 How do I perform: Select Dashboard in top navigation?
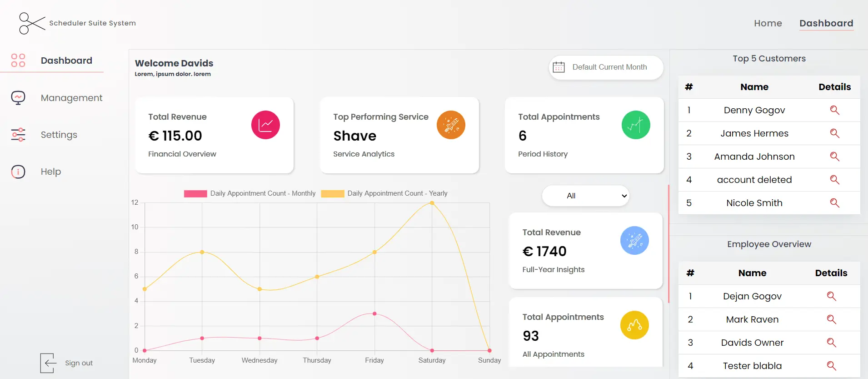click(x=826, y=23)
